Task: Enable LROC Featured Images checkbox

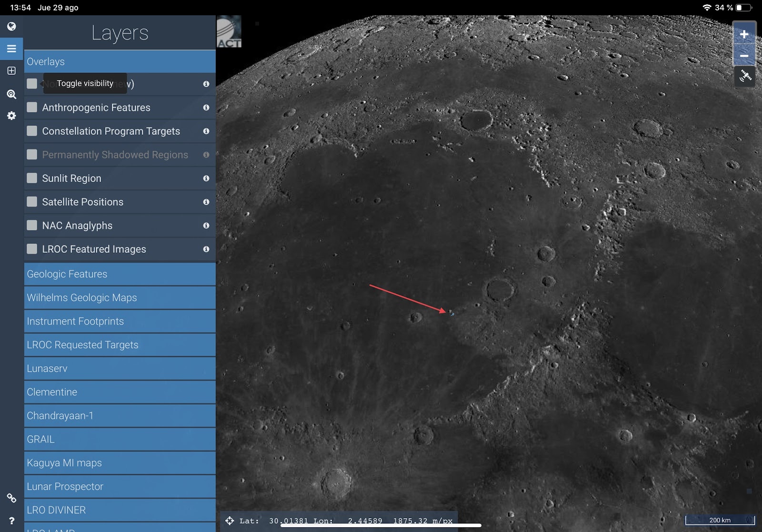Action: pyautogui.click(x=32, y=248)
